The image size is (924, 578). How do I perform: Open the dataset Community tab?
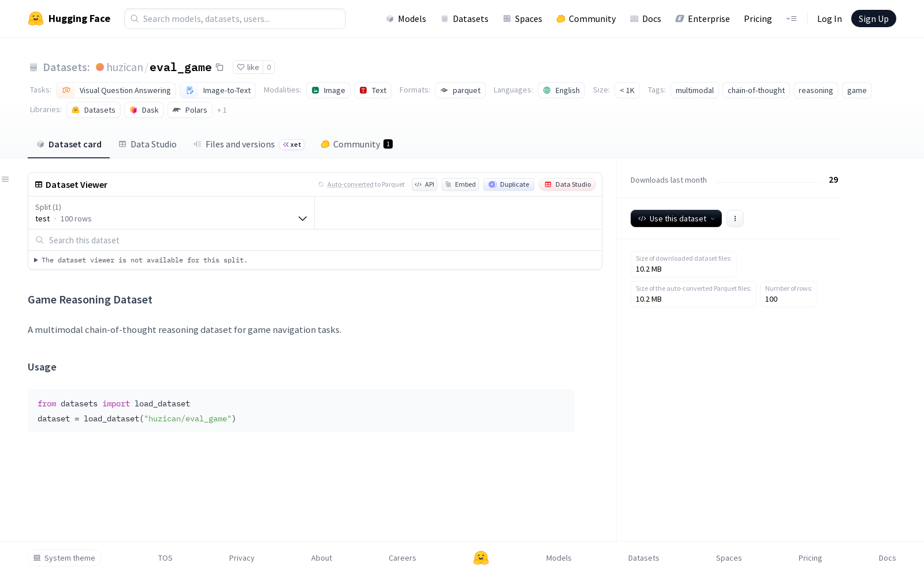point(356,144)
